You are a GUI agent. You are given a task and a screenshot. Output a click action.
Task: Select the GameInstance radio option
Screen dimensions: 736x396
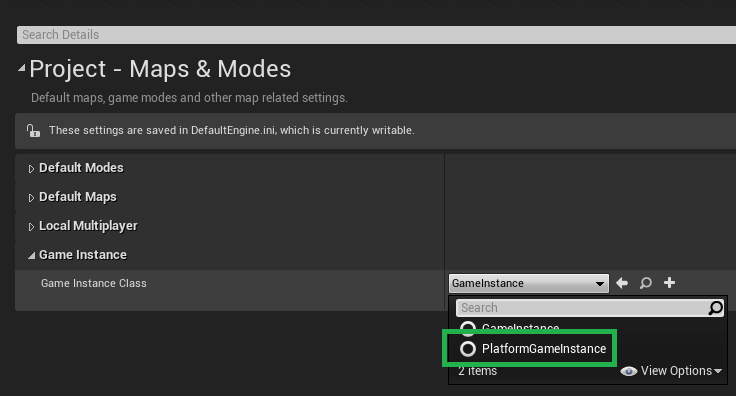(x=468, y=327)
